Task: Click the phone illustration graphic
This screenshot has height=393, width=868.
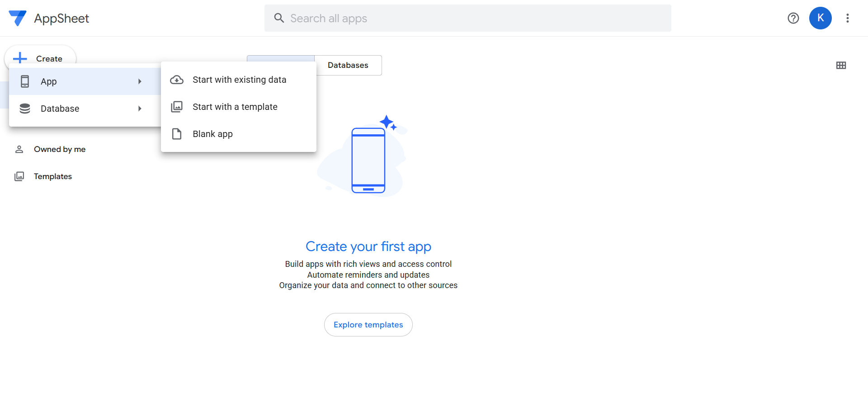Action: (x=368, y=161)
